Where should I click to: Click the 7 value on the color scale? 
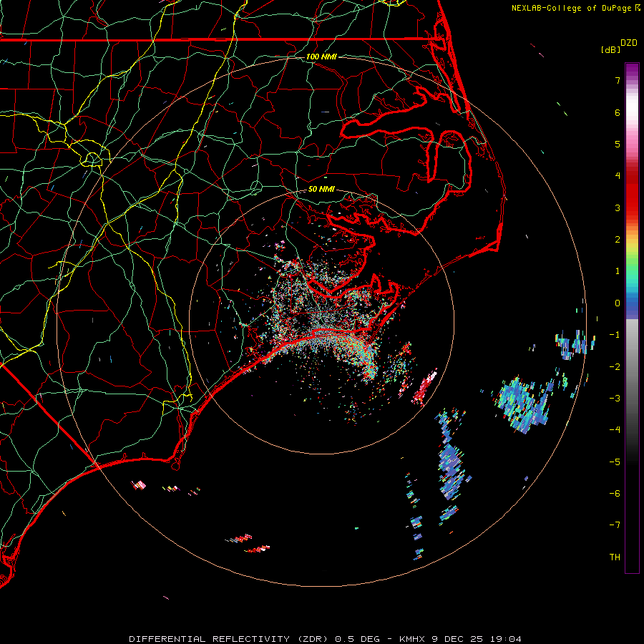click(618, 80)
